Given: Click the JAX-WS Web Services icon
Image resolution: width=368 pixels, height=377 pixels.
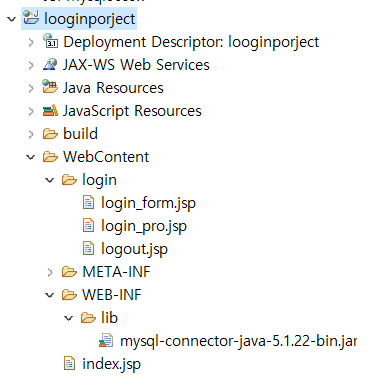Looking at the screenshot, I should tap(50, 64).
